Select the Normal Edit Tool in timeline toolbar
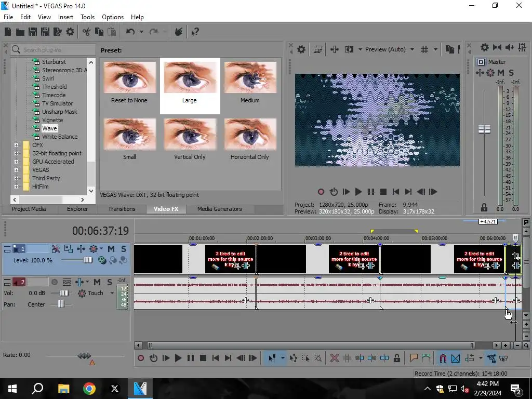532x399 pixels. 272,358
